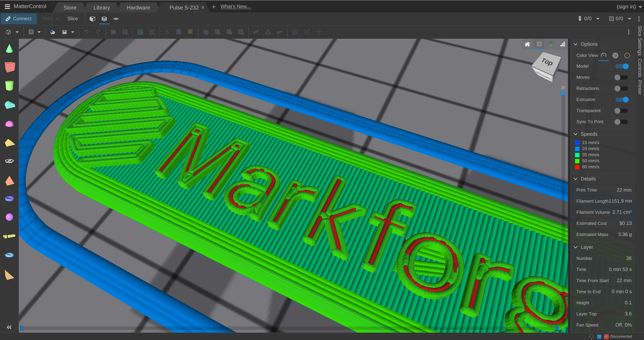The height and width of the screenshot is (340, 644).
Task: Switch to the Hardware tab
Action: tap(138, 7)
